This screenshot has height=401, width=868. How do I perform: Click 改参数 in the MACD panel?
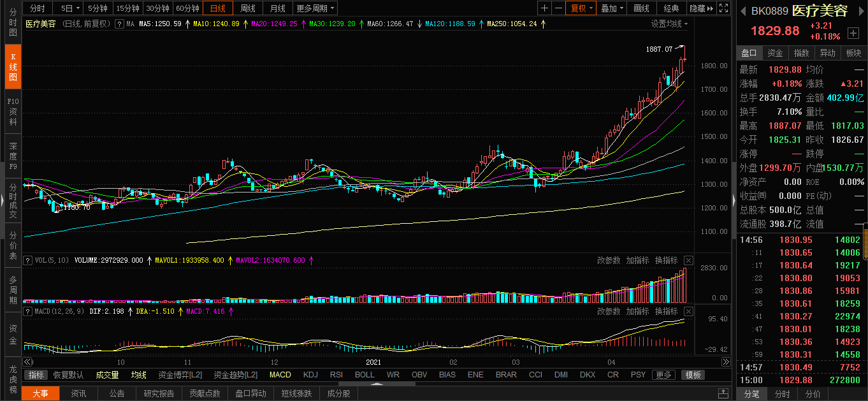click(608, 311)
